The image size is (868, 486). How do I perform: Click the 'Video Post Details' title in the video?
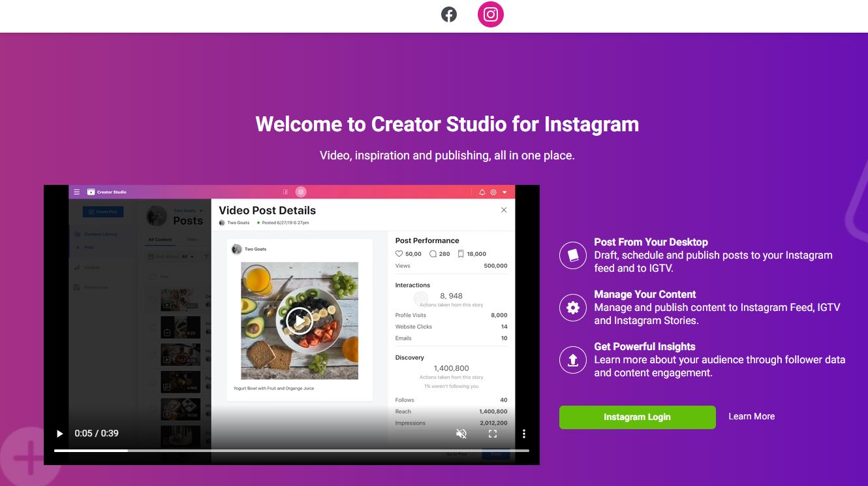click(267, 210)
